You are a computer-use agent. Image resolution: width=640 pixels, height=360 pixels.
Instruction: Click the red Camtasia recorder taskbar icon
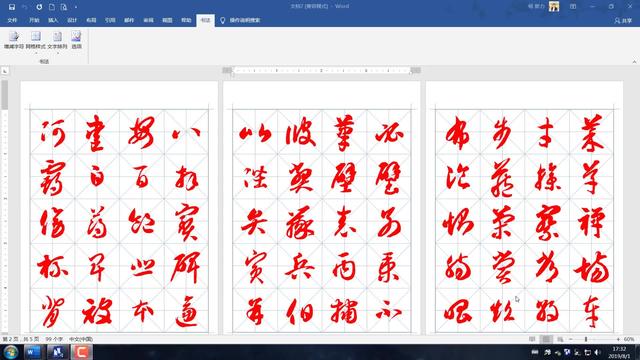pyautogui.click(x=82, y=352)
